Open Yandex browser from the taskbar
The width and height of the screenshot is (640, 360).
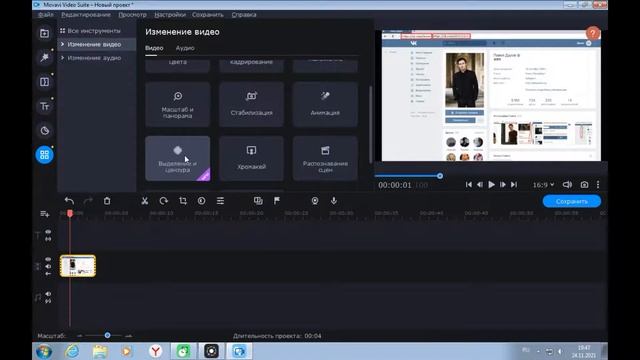(156, 351)
